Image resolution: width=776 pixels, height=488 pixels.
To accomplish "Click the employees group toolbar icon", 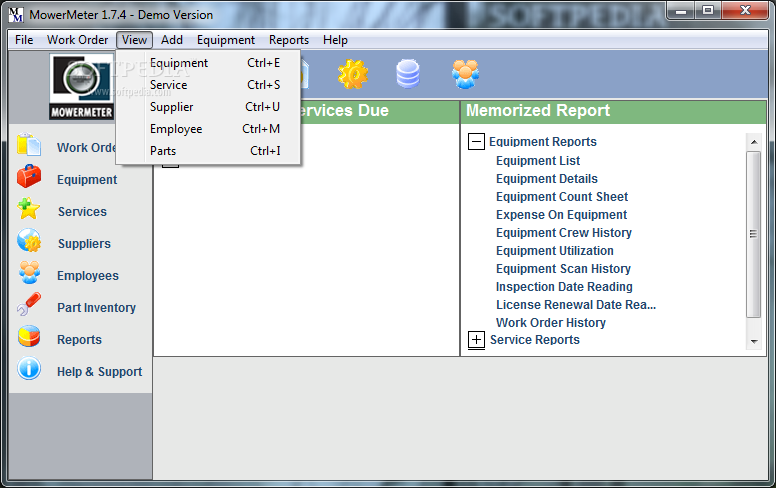I will (x=465, y=74).
